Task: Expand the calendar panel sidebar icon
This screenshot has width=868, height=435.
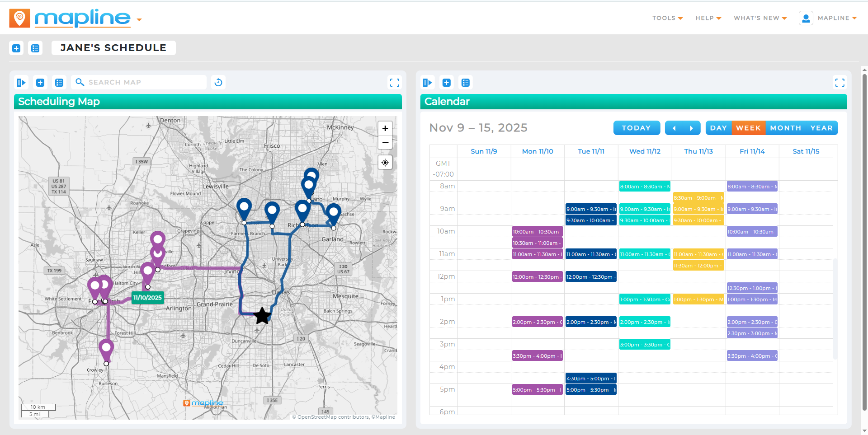Action: coord(428,82)
